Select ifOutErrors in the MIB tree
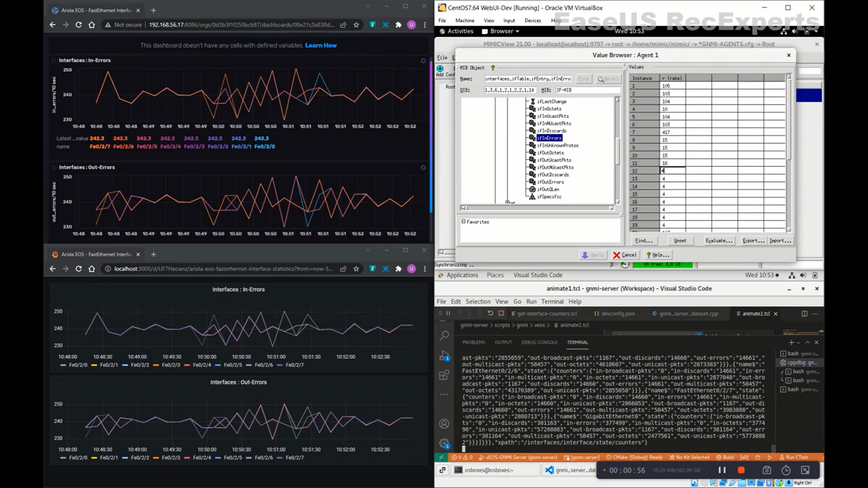The image size is (868, 488). click(550, 182)
